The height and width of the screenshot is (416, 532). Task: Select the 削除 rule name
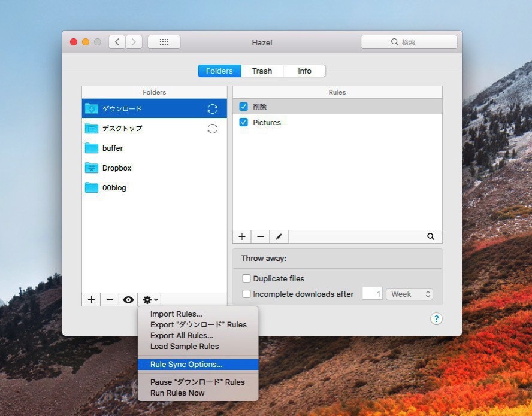(x=260, y=107)
